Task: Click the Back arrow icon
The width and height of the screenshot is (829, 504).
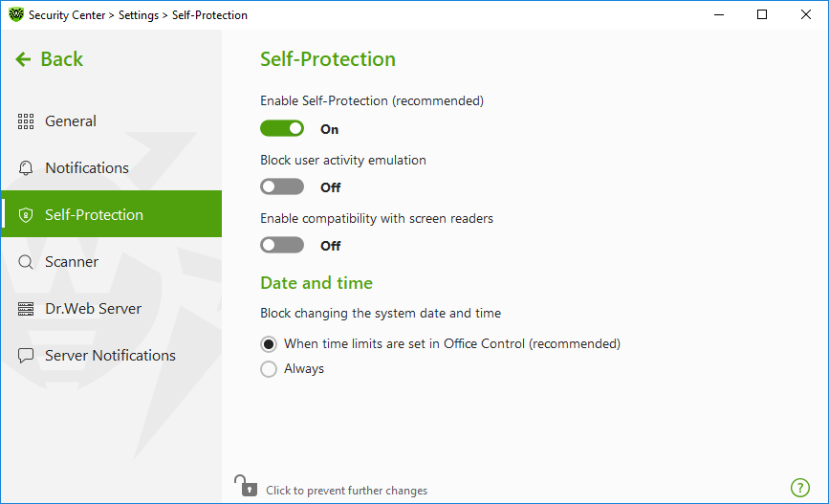Action: pyautogui.click(x=23, y=59)
